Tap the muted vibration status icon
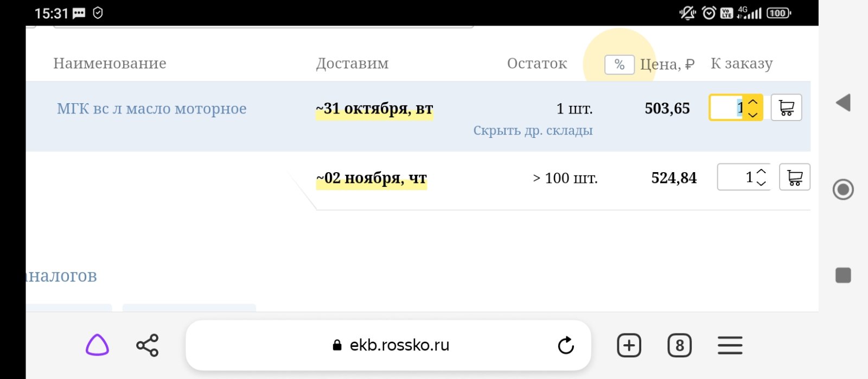The width and height of the screenshot is (868, 379). tap(687, 12)
